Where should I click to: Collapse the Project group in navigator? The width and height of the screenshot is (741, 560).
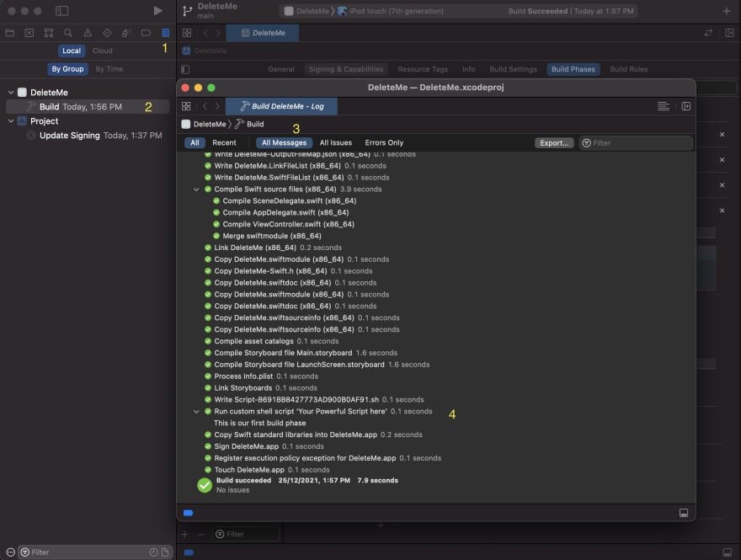11,121
